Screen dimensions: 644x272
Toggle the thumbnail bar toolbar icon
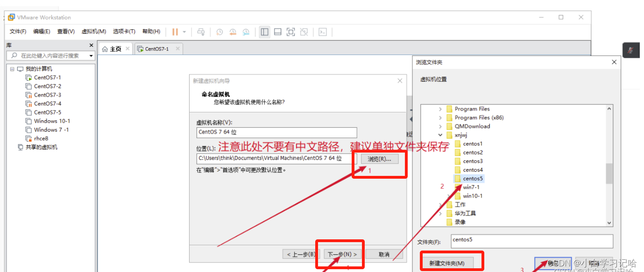coord(277,32)
